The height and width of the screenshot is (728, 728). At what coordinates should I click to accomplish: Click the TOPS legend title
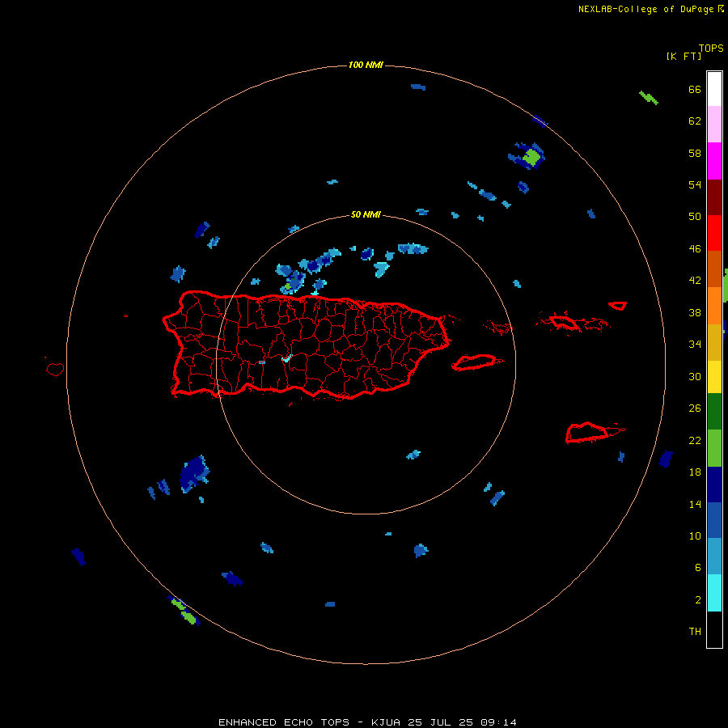[x=711, y=48]
